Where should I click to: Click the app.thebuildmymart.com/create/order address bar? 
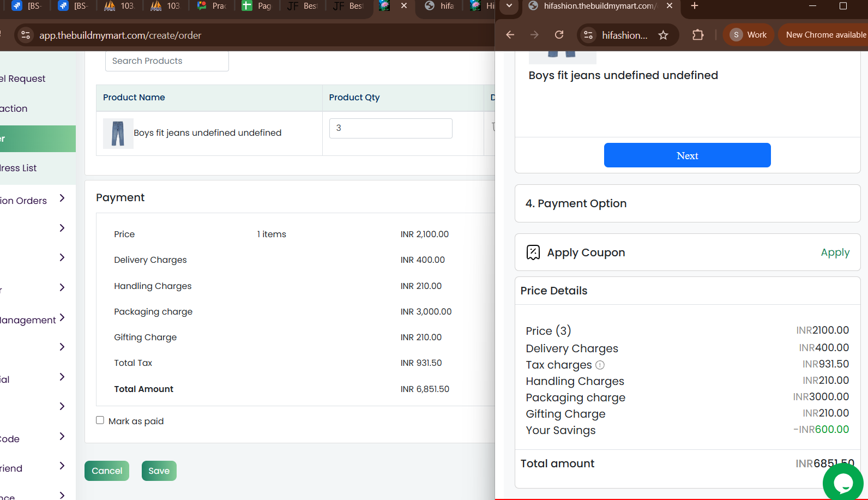pos(120,35)
